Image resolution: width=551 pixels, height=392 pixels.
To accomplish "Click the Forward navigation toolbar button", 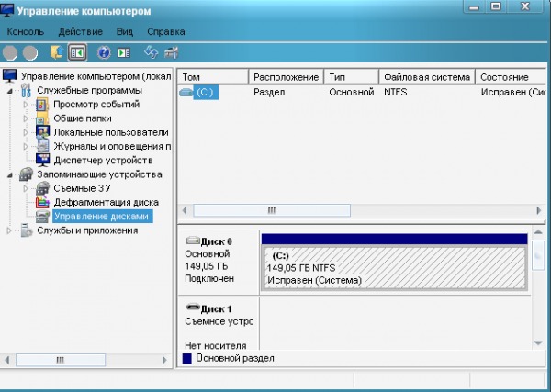I will (30, 53).
